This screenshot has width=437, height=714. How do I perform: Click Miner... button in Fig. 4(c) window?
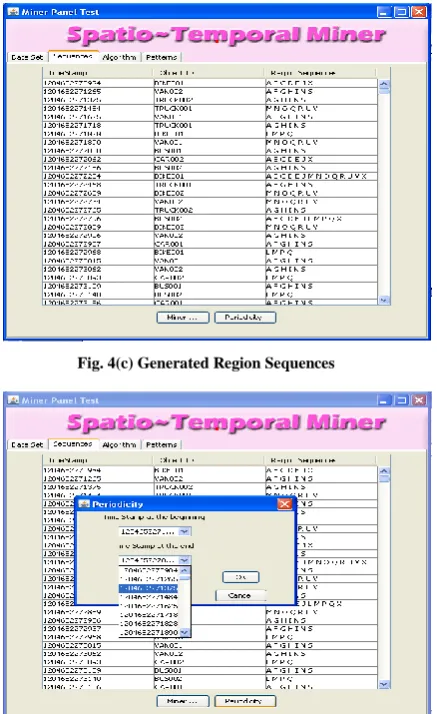183,317
